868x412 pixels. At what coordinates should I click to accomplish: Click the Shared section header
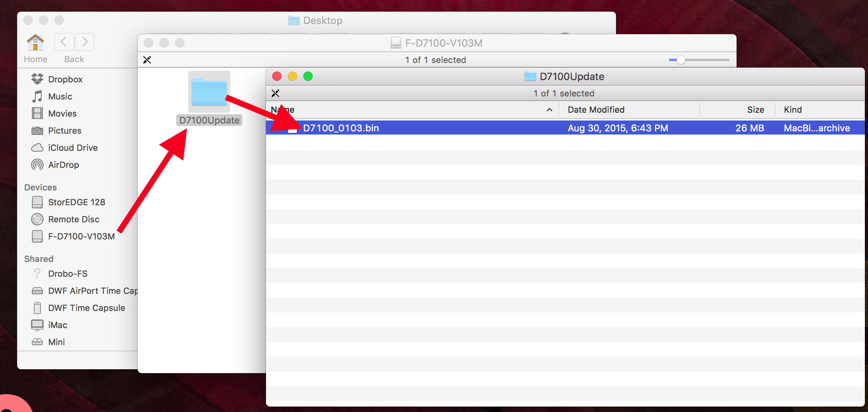[38, 259]
